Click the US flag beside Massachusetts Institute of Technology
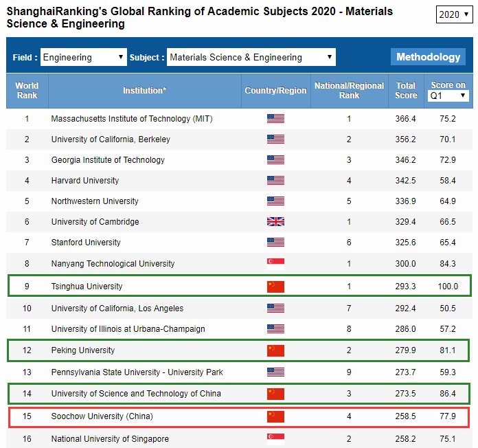Screen dimensions: 478x448 click(275, 119)
